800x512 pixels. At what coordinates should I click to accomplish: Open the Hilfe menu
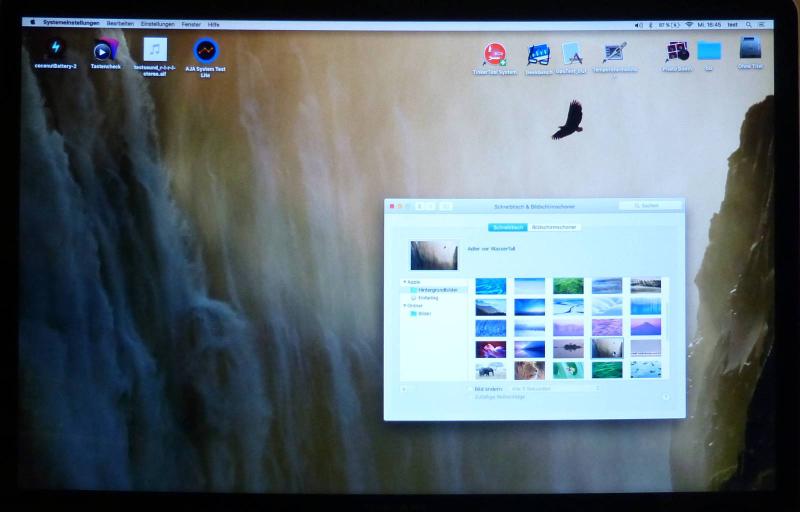tap(213, 24)
